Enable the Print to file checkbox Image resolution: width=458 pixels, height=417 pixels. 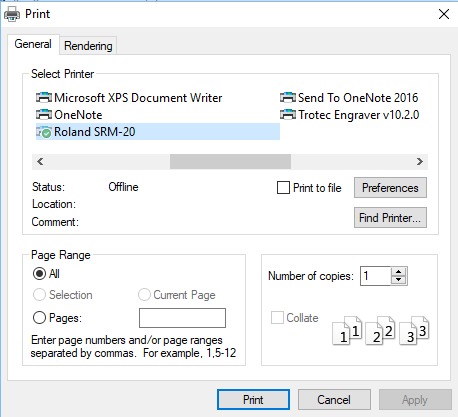[x=283, y=188]
